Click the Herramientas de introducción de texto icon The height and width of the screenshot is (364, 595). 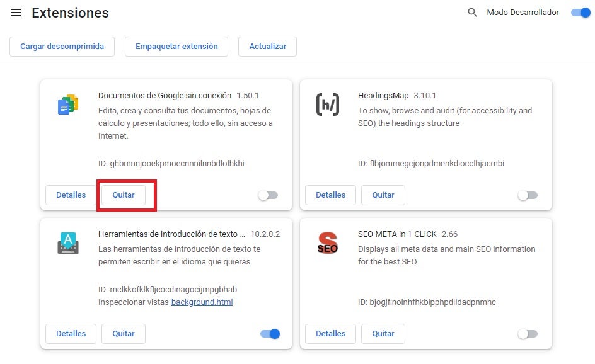tap(67, 243)
